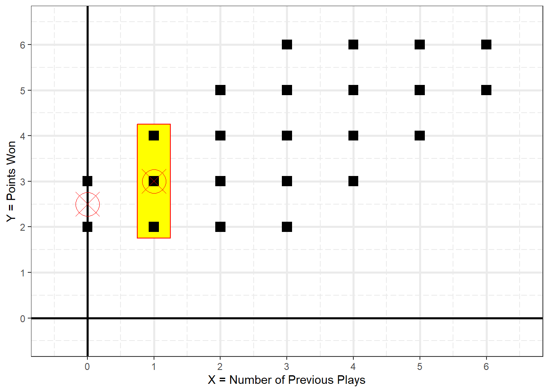This screenshot has height=392, width=549.
Task: Click the y-axis tick label 3
Action: tap(23, 182)
